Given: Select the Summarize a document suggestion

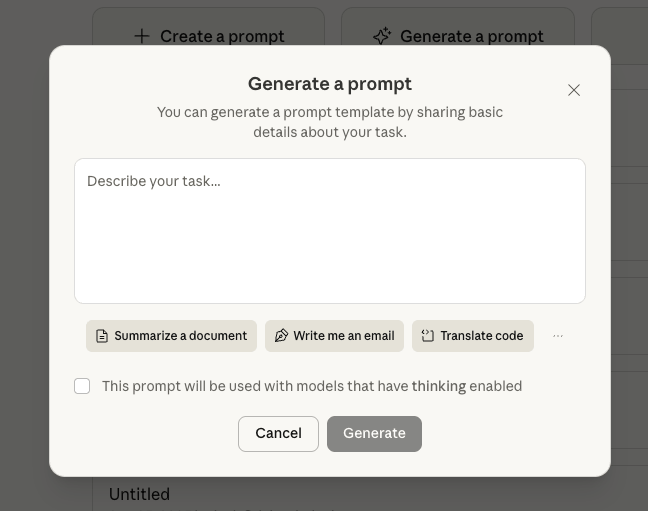Looking at the screenshot, I should 171,336.
